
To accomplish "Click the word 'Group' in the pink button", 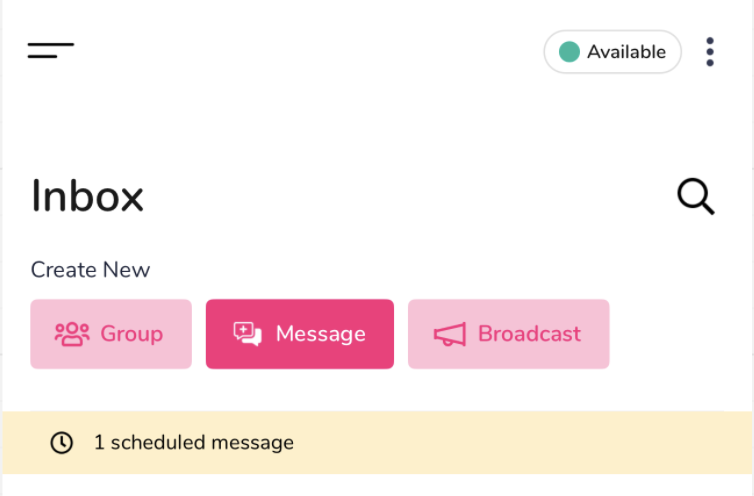I will 131,334.
